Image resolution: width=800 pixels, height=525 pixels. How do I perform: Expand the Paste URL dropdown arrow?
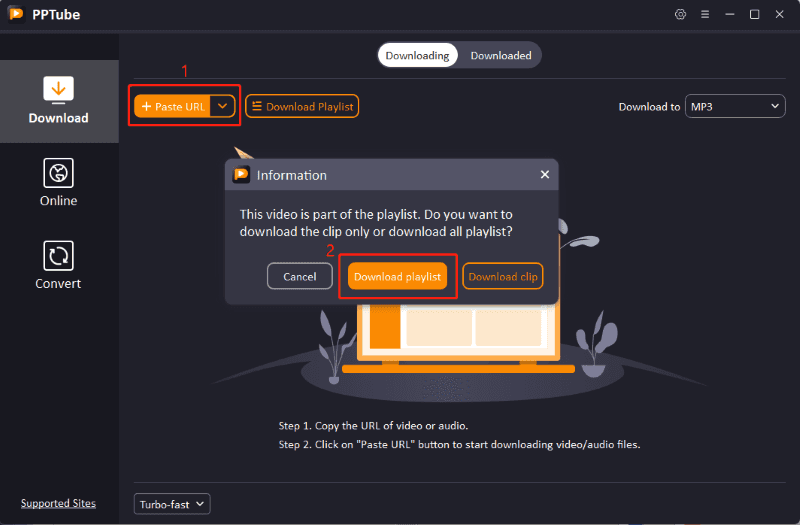coord(223,106)
